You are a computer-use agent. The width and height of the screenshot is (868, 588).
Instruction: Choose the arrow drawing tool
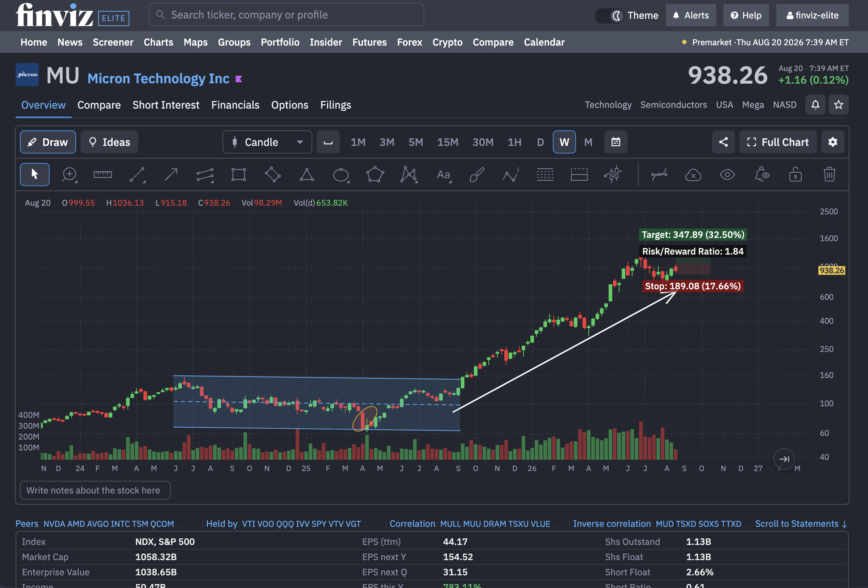171,175
